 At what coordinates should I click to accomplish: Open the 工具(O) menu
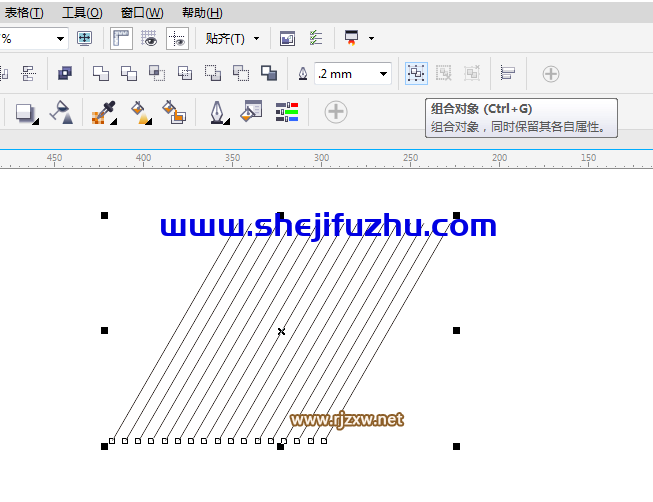82,13
